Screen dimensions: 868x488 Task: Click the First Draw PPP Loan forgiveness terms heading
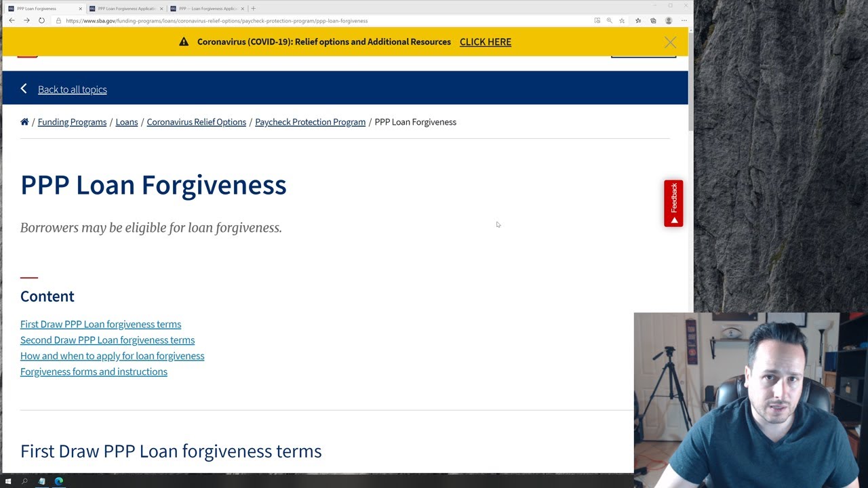(171, 451)
